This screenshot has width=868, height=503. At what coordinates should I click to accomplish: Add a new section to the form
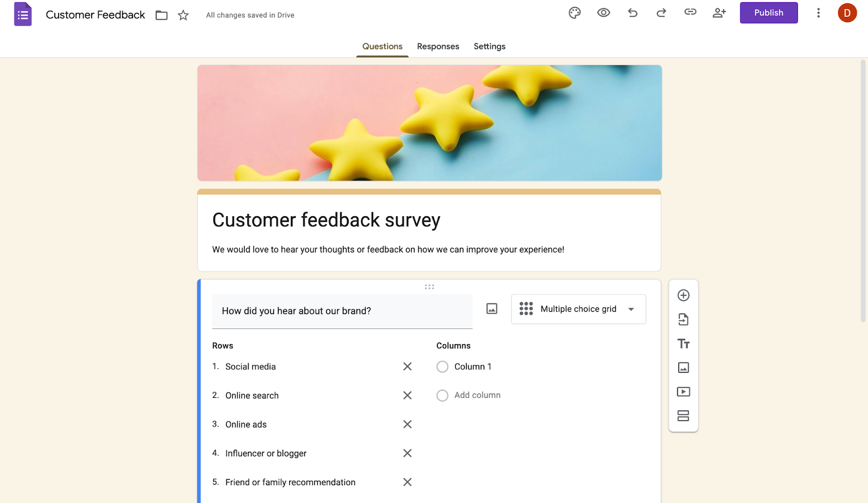pos(683,415)
